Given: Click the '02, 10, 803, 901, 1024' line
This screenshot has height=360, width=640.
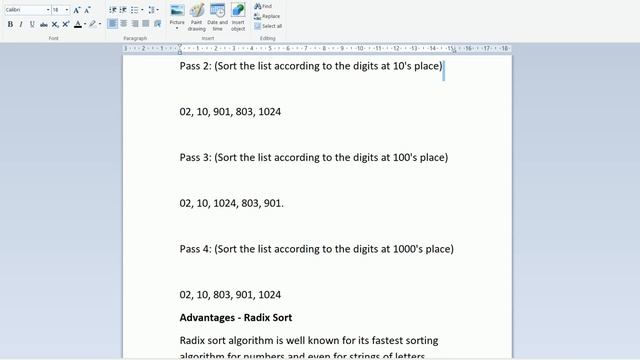Looking at the screenshot, I should 230,295.
